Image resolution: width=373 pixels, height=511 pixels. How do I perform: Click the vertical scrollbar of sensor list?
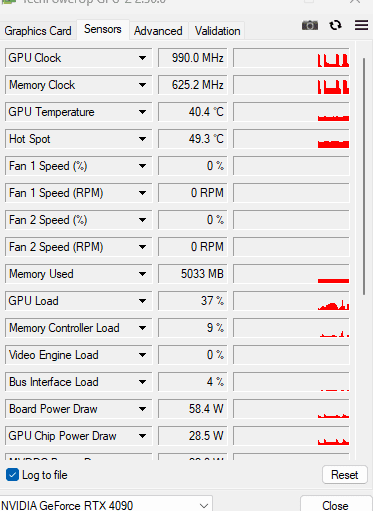pos(364,176)
